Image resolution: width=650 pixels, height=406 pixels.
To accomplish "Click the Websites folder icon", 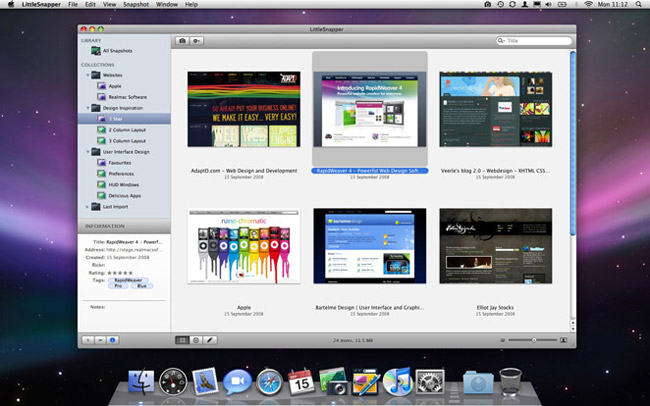I will 96,75.
